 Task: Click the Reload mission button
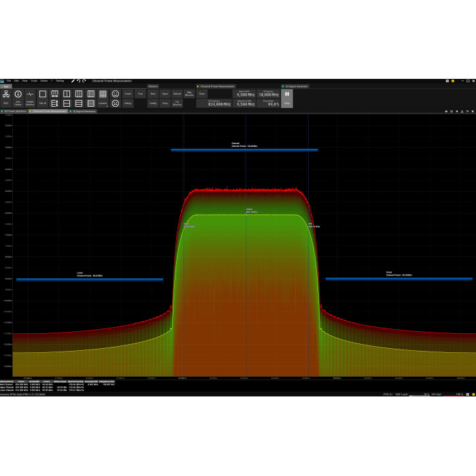pos(177,94)
